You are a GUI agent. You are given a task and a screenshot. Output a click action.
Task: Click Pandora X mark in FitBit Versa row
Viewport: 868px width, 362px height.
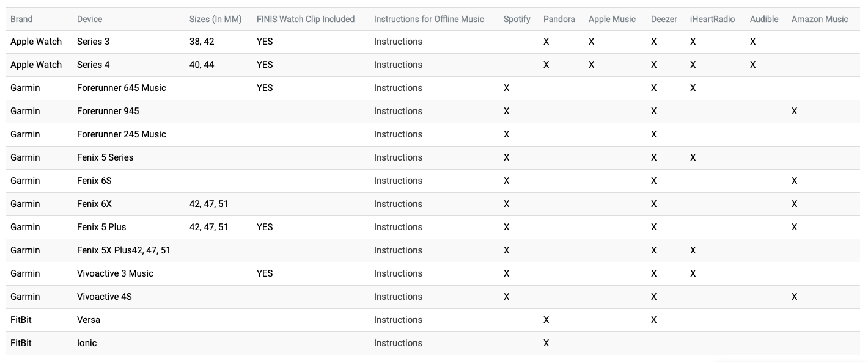pyautogui.click(x=546, y=320)
